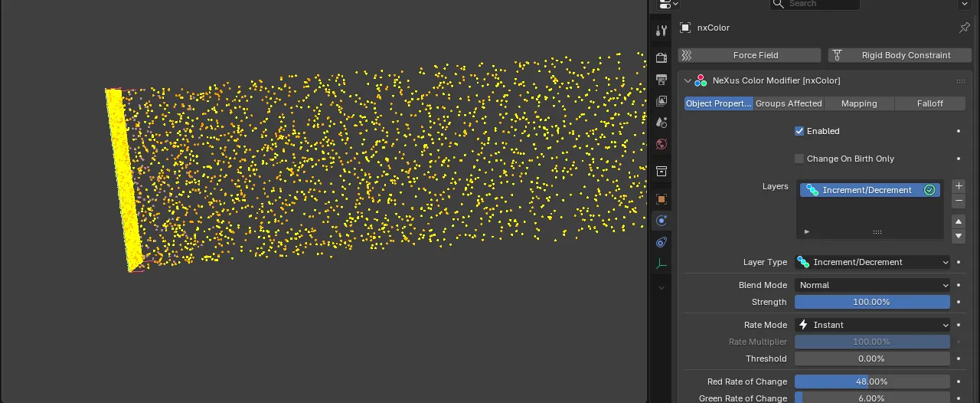The height and width of the screenshot is (403, 980).
Task: Click the Threshold slider
Action: pyautogui.click(x=872, y=359)
